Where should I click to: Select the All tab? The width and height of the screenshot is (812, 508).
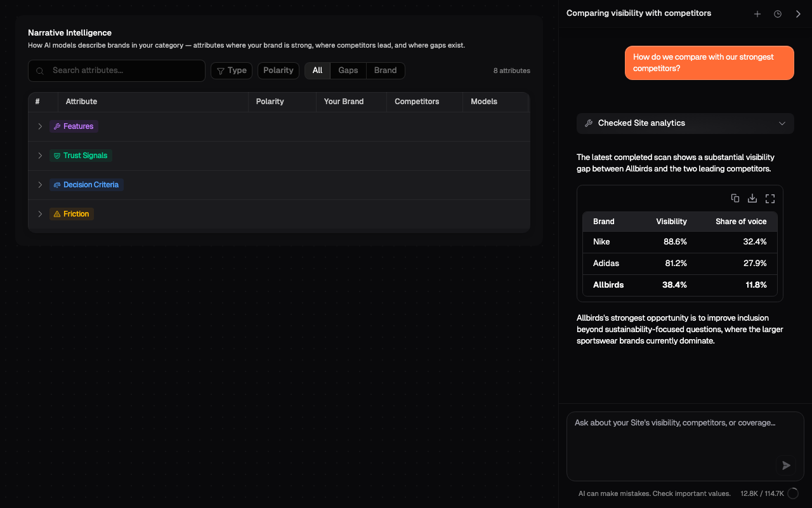click(317, 70)
